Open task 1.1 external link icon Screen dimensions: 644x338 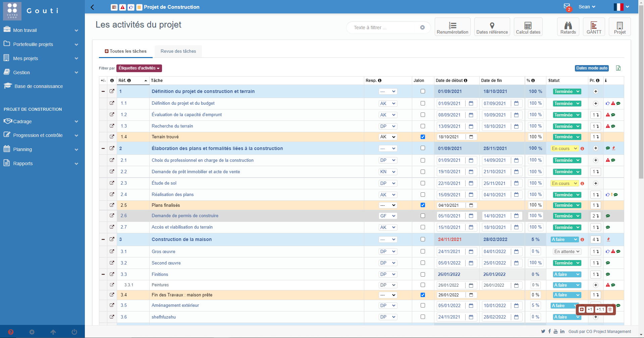point(112,103)
